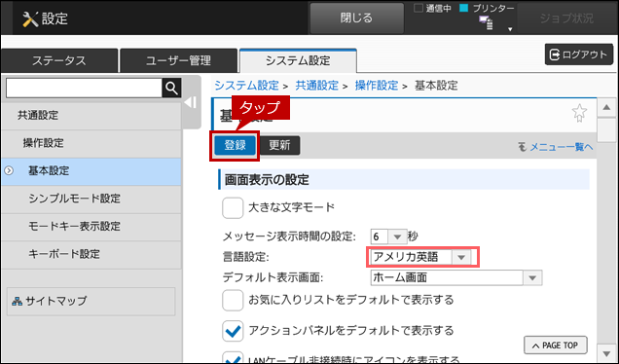
Task: Click the scrollbar up arrow
Action: [606, 108]
